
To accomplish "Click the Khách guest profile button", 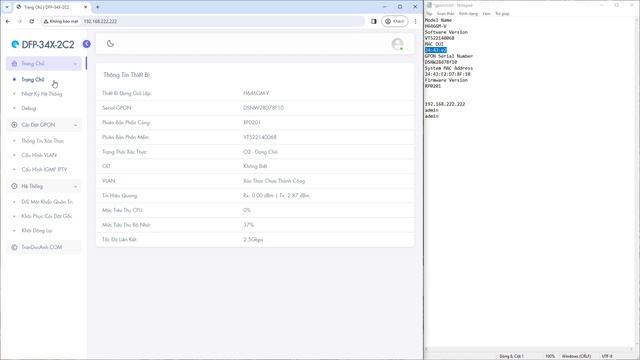I will pos(395,21).
